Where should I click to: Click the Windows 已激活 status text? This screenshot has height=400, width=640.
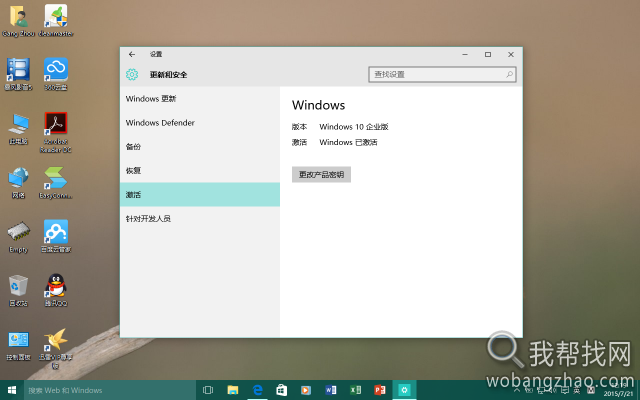coord(348,142)
